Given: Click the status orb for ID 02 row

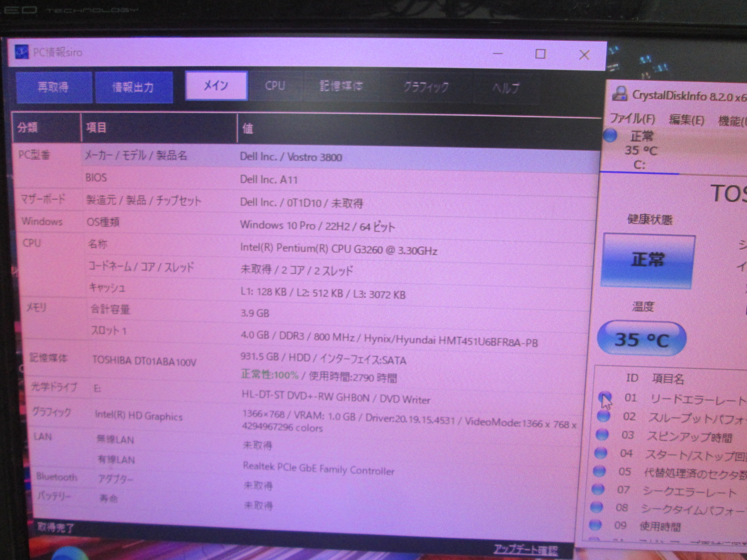Looking at the screenshot, I should (603, 415).
